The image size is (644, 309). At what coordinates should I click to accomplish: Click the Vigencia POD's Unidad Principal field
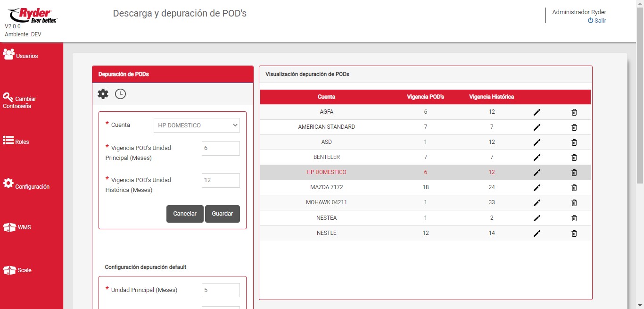tap(220, 148)
